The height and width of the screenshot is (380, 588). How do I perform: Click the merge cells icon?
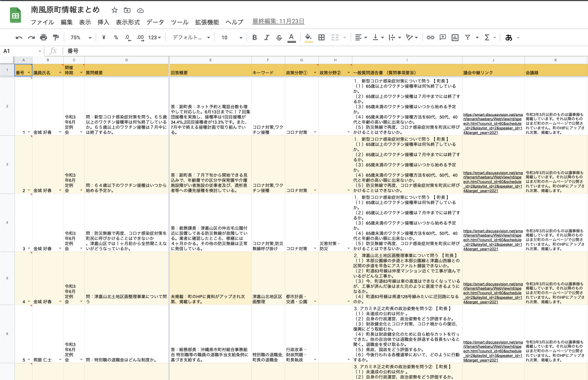point(335,38)
